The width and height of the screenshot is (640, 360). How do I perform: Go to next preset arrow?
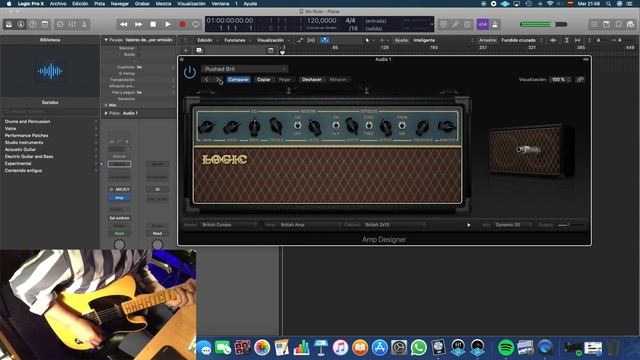[x=218, y=80]
